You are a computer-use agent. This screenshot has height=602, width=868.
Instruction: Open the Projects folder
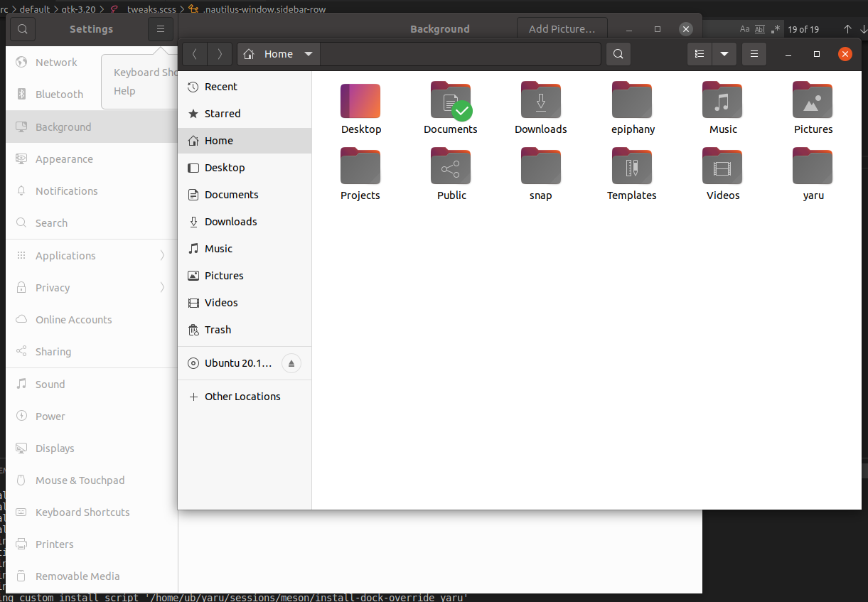click(x=360, y=166)
